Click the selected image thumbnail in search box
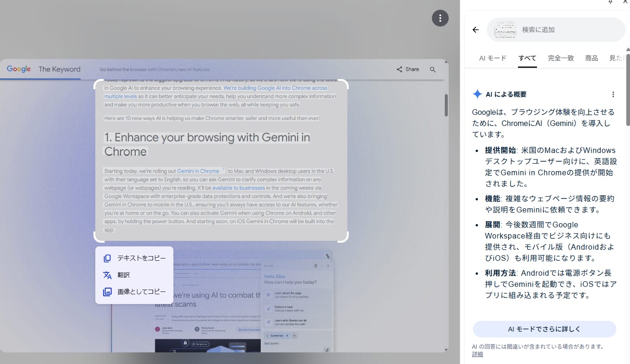Image resolution: width=630 pixels, height=364 pixels. coord(505,30)
